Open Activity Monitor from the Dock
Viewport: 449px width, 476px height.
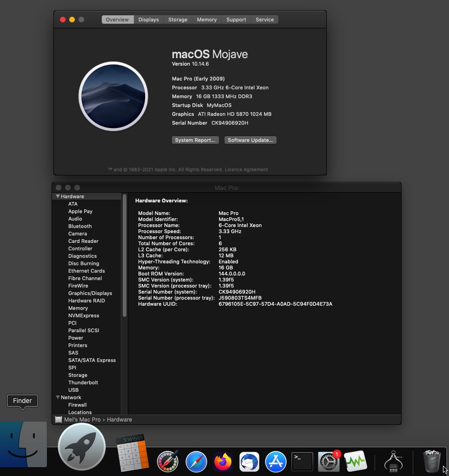point(355,462)
